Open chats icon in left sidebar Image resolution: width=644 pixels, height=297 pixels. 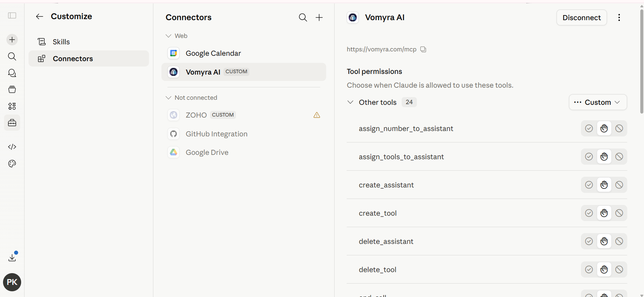click(x=12, y=73)
